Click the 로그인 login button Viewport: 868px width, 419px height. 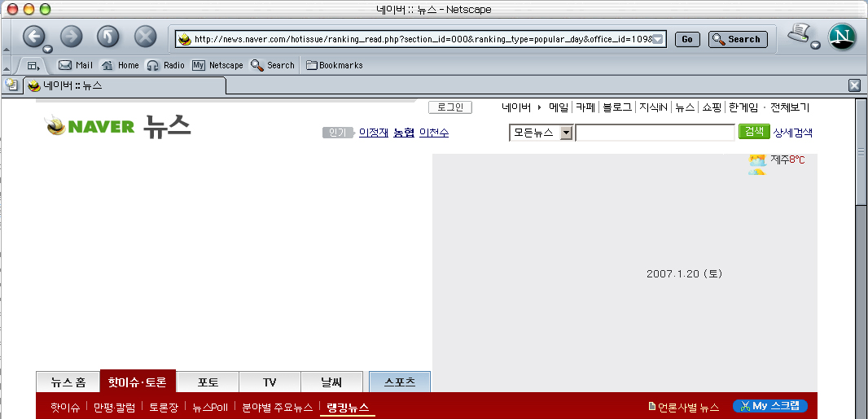449,107
